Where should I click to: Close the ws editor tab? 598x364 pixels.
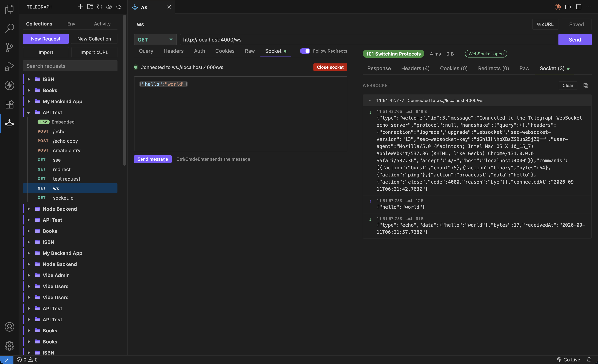click(169, 7)
